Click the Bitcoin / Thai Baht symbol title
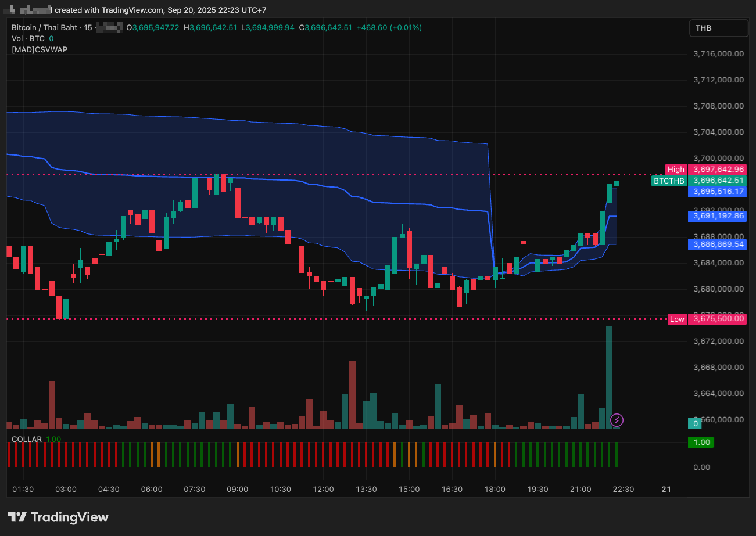 point(45,27)
